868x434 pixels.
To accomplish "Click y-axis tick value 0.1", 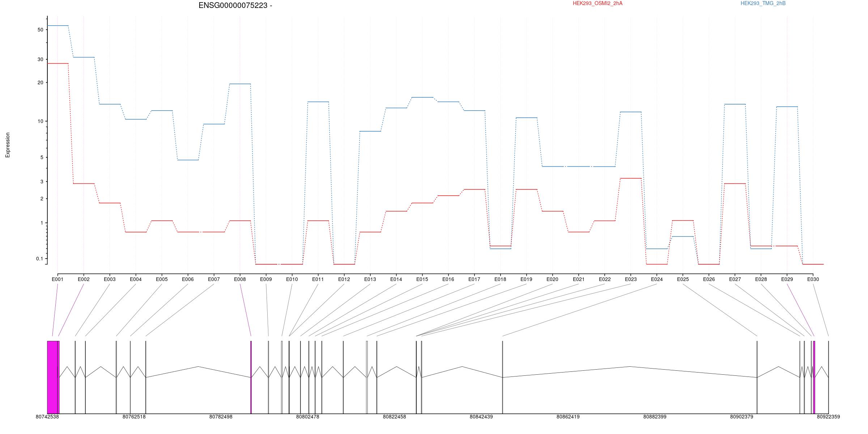I will (39, 259).
